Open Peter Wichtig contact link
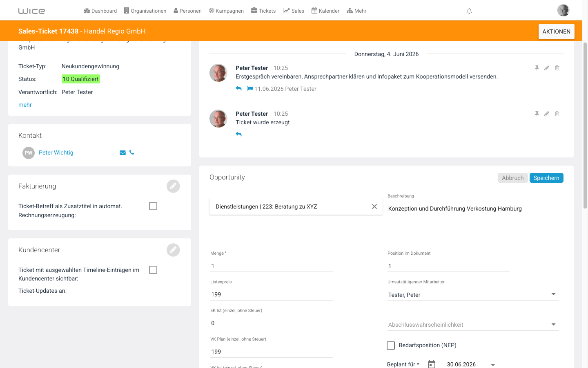Viewport: 588px width, 368px height. (56, 153)
